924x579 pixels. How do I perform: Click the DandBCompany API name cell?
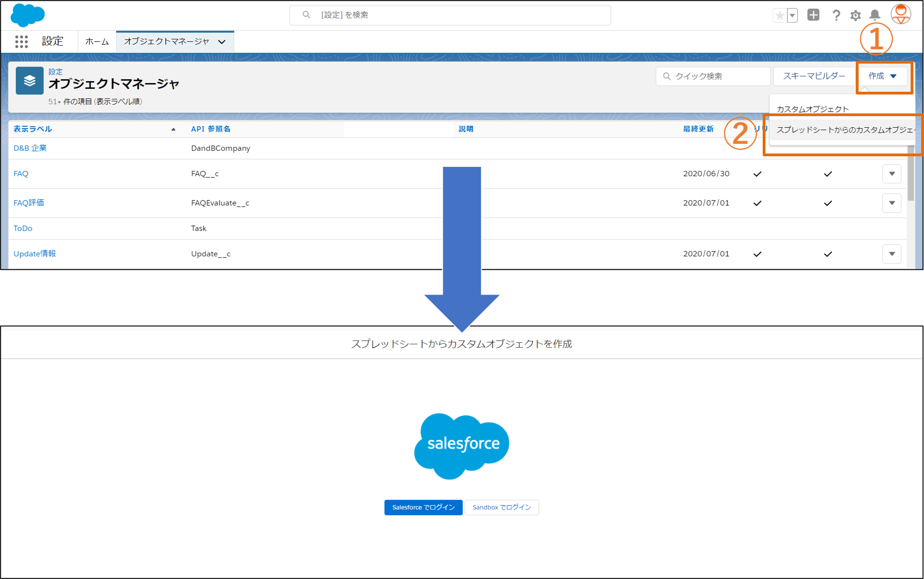coord(220,148)
